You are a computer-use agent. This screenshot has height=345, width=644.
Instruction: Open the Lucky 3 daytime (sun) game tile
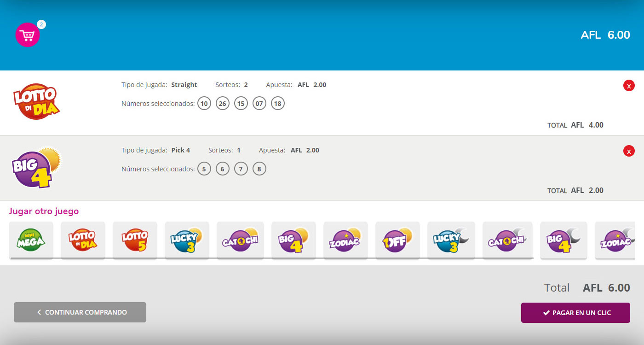(x=187, y=240)
